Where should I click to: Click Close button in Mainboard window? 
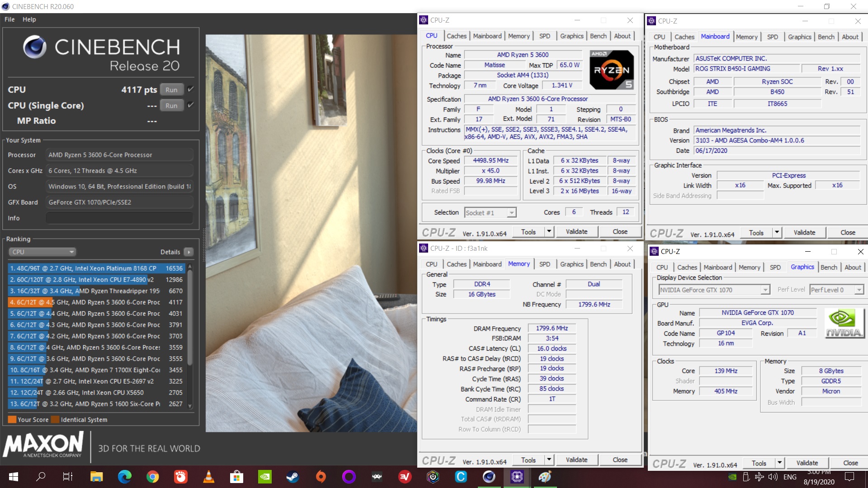[848, 233]
